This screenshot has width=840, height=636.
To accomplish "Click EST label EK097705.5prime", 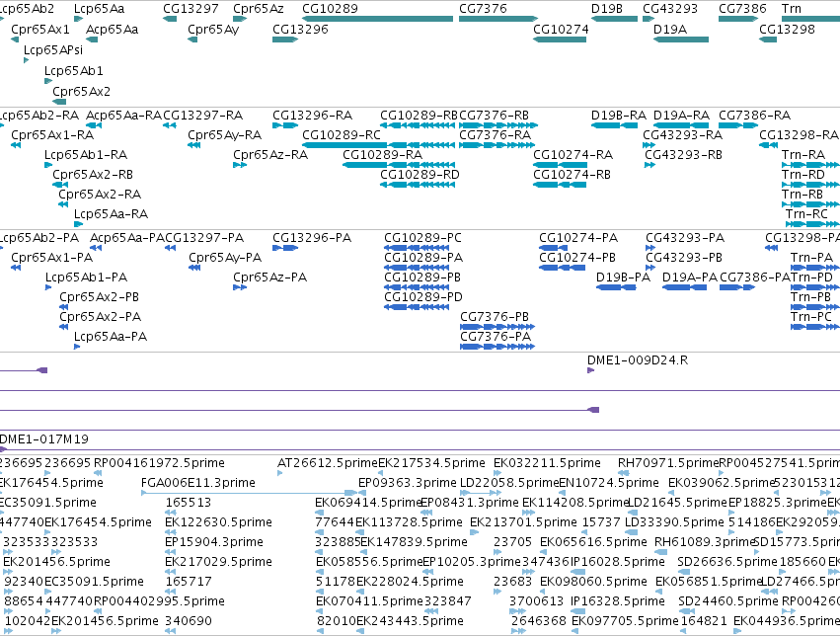I will click(625, 621).
